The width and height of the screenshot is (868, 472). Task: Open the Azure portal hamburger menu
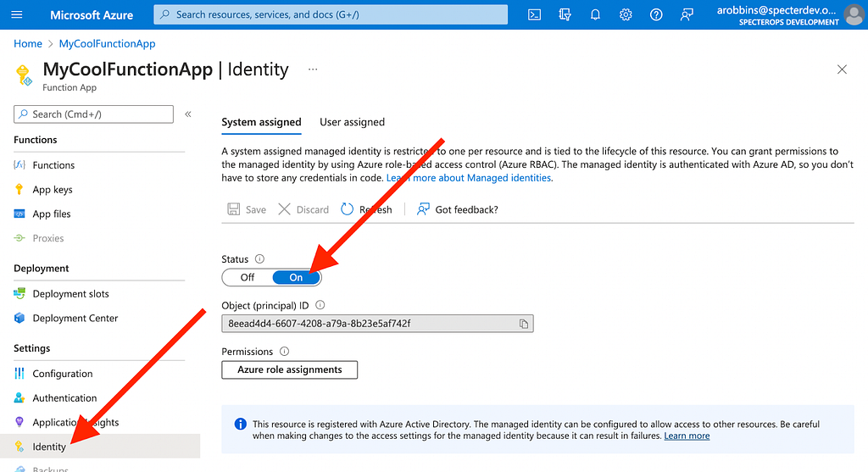click(x=17, y=14)
